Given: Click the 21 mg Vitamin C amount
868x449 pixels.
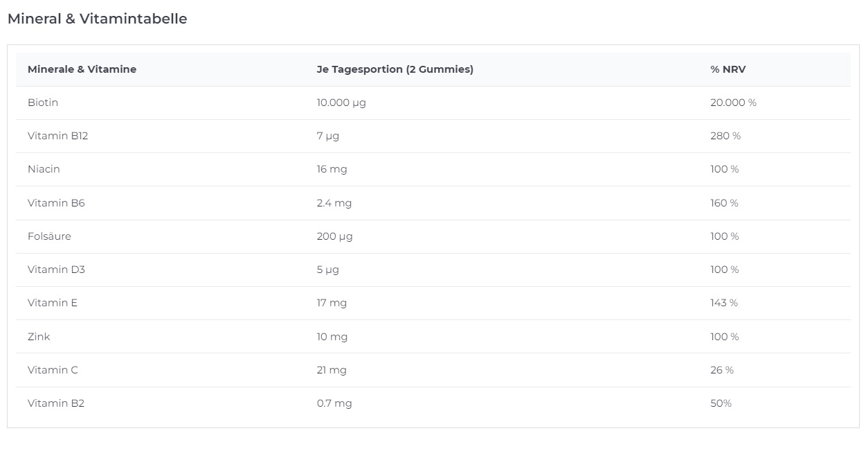Looking at the screenshot, I should 332,370.
